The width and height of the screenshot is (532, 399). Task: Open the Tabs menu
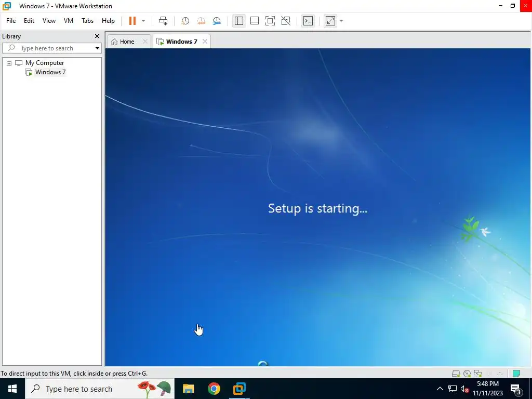[87, 21]
